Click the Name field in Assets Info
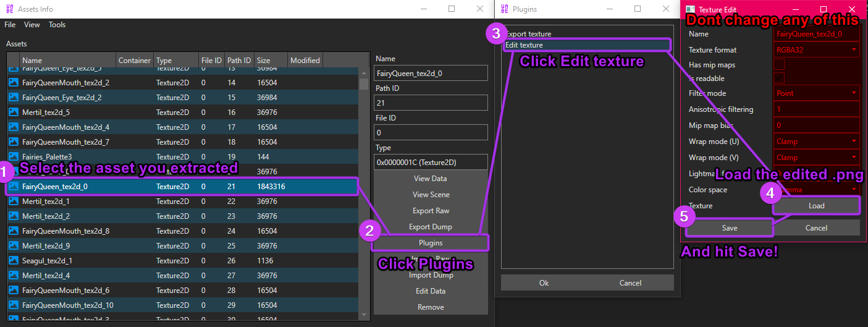868x327 pixels. coord(431,73)
